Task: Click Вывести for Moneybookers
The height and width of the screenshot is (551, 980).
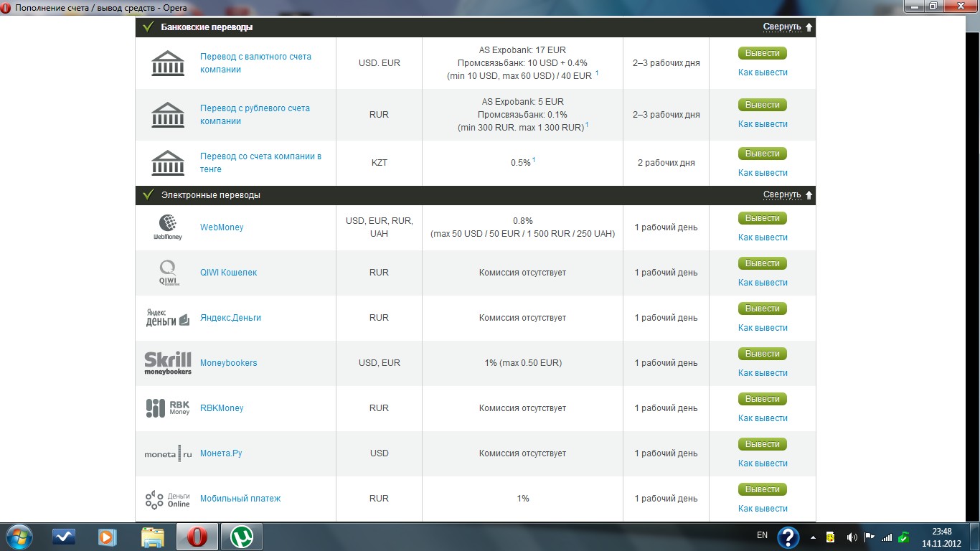Action: pyautogui.click(x=763, y=354)
